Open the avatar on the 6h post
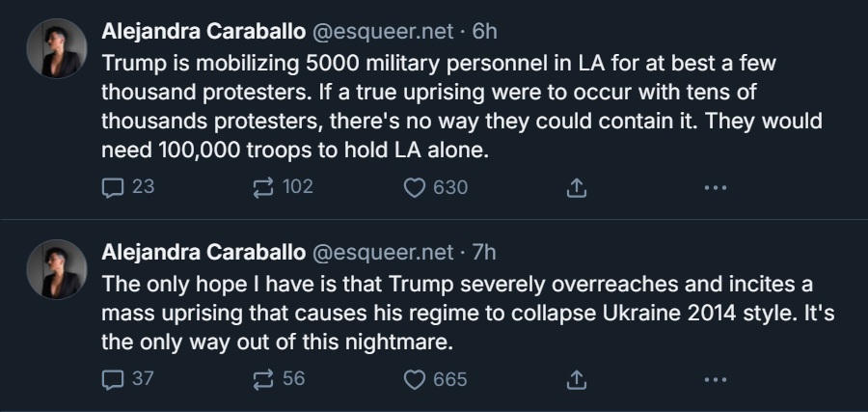 click(57, 48)
